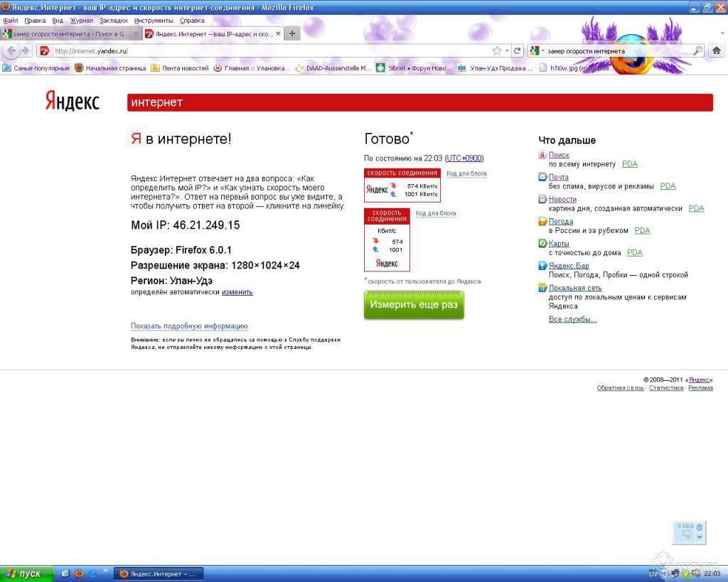Switch to the замер скорости интернета tab

coord(70,33)
